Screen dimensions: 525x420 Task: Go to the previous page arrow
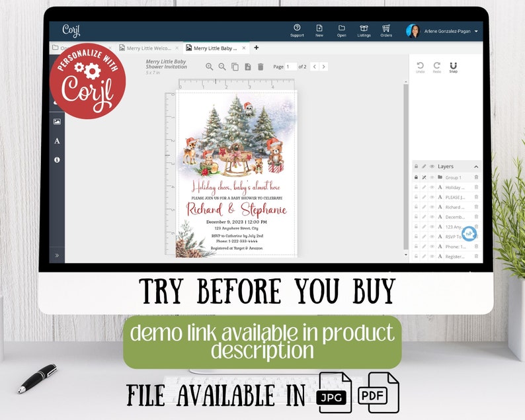[314, 67]
